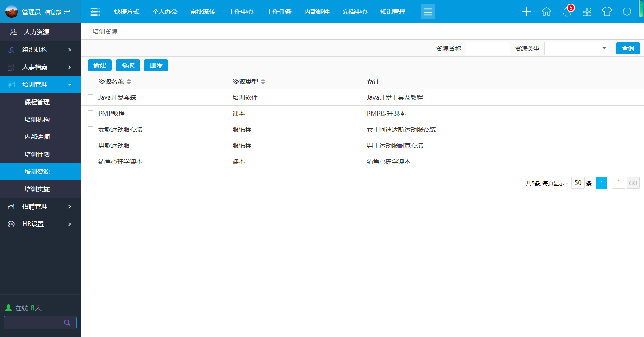
Task: Click the 培训软件 type cell
Action: [x=245, y=97]
